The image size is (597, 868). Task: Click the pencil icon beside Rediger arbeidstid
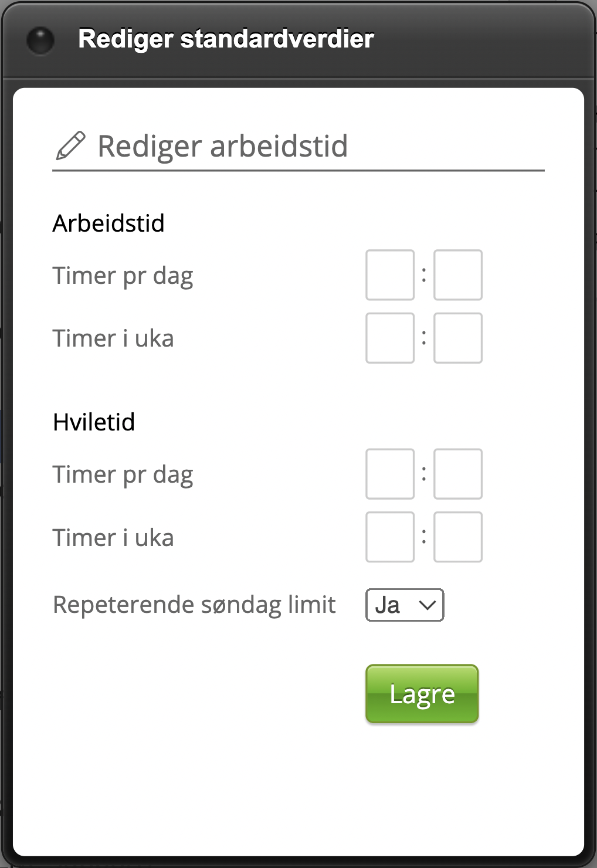[x=70, y=146]
